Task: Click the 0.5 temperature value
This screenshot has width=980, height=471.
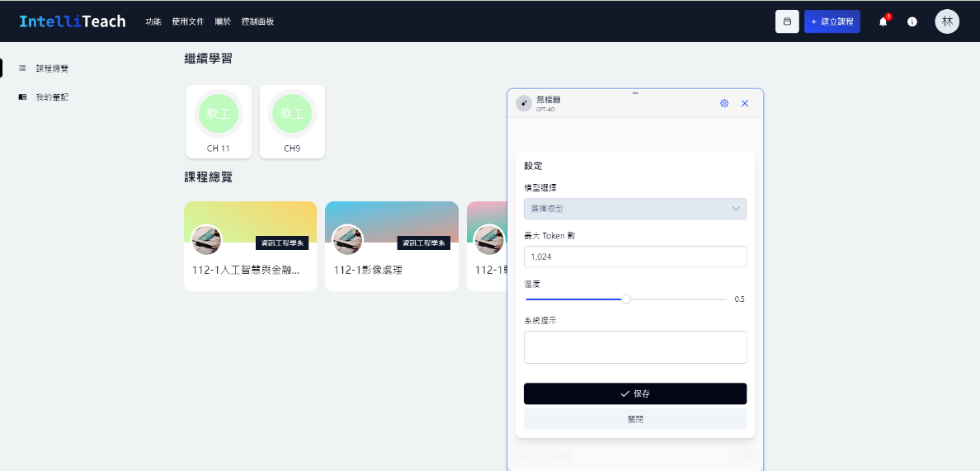Action: coord(739,299)
